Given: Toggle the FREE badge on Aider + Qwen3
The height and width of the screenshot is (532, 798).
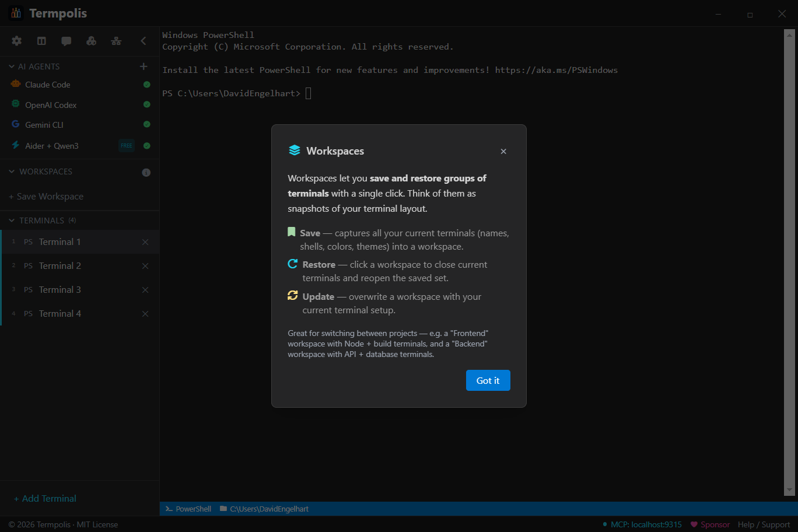Looking at the screenshot, I should click(126, 145).
